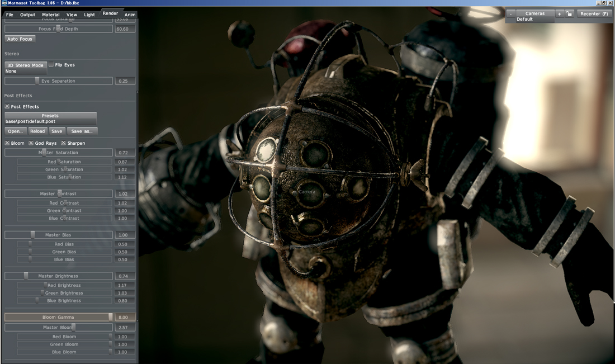Click the Blue Bloom slider
Viewport: 615px width, 364px height.
click(64, 352)
